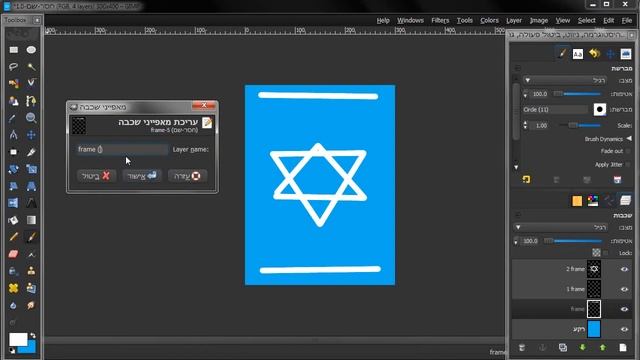The image size is (640, 360).
Task: Enable the Fade out checkbox
Action: 628,151
